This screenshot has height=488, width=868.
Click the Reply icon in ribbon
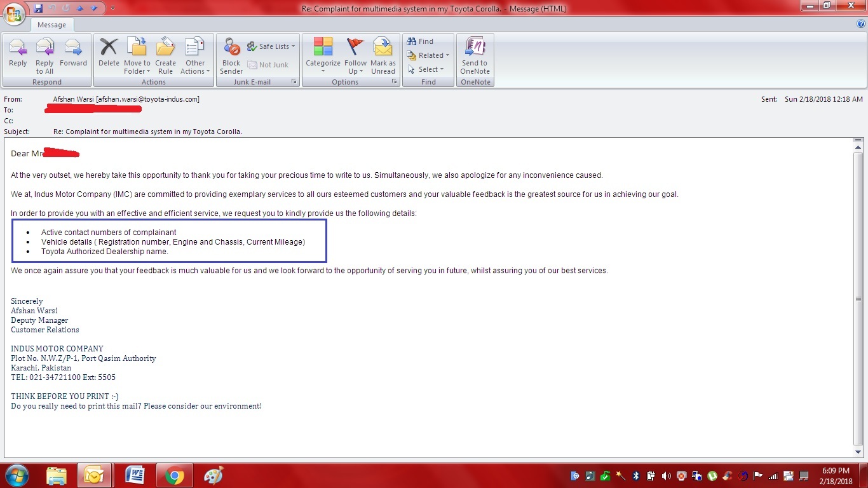click(x=18, y=53)
